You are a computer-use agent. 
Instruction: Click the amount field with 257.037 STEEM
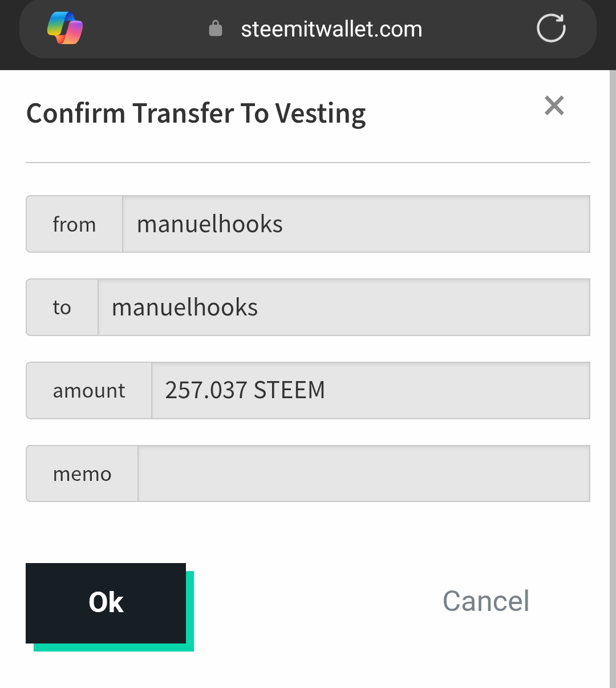click(x=370, y=391)
